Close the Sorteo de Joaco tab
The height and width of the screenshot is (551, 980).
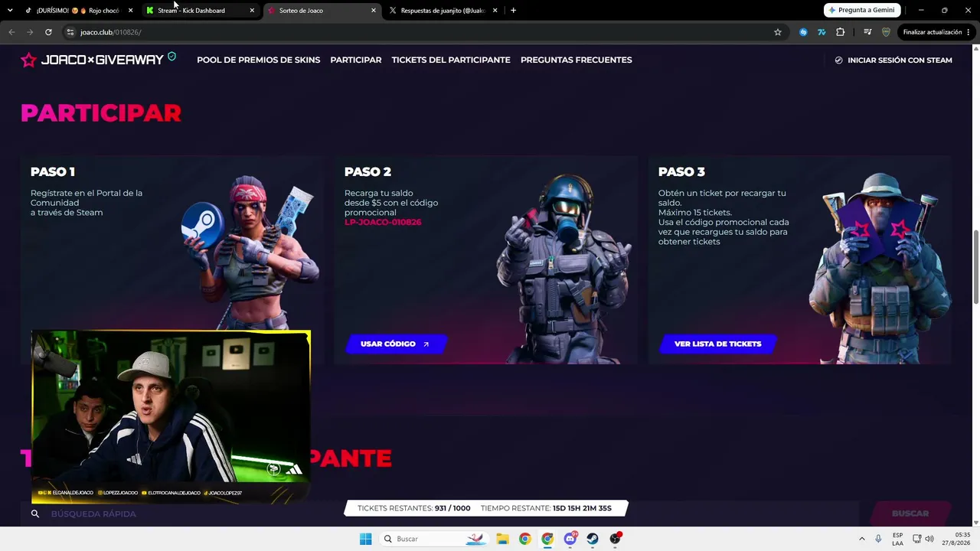click(x=374, y=11)
